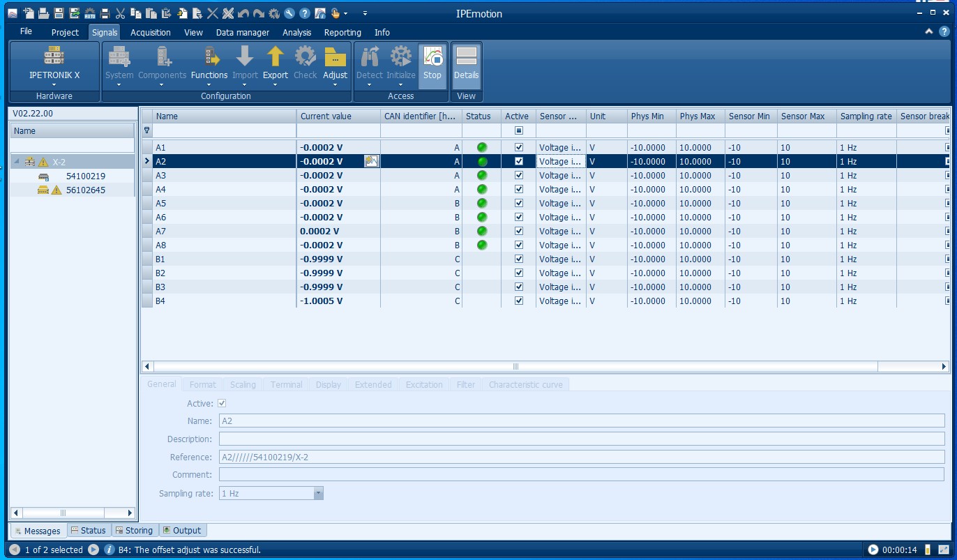Image resolution: width=957 pixels, height=560 pixels.
Task: Click the help question mark in quick toolbar
Action: pyautogui.click(x=305, y=13)
